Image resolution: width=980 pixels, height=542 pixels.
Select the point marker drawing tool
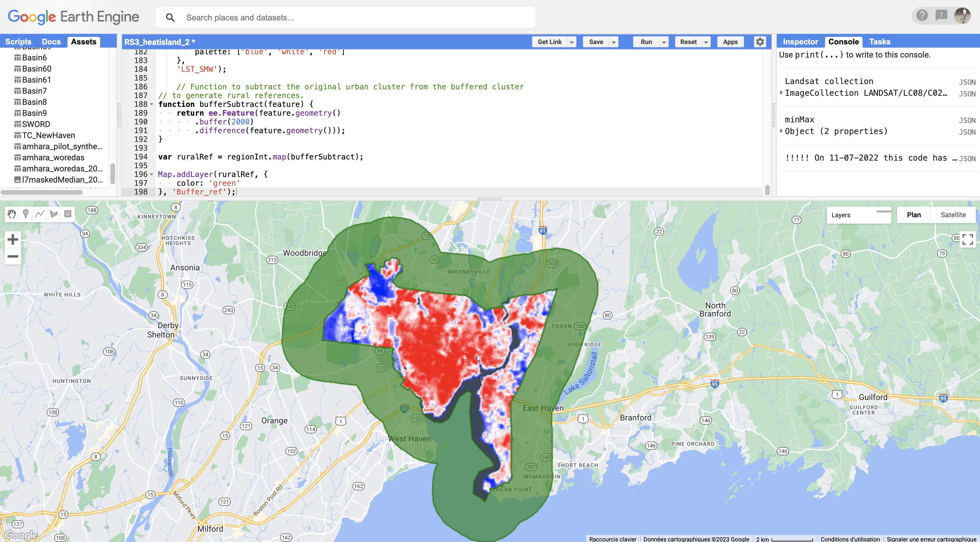click(x=25, y=214)
